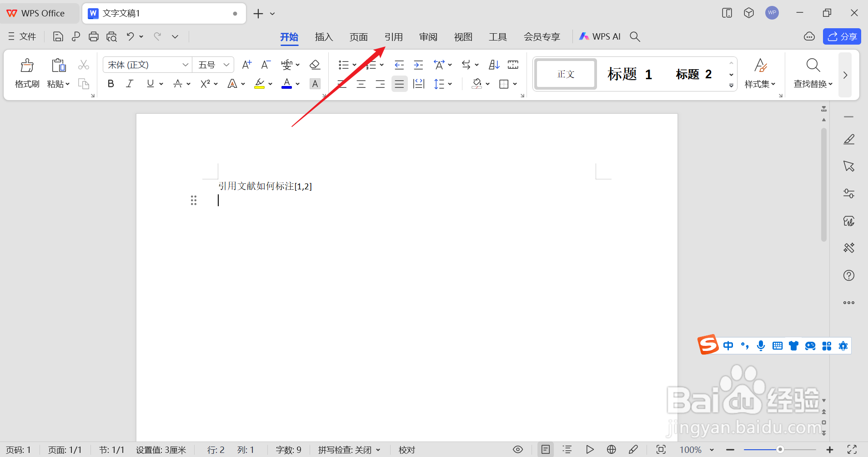
Task: Click the 分享 (Share) button
Action: (x=842, y=36)
